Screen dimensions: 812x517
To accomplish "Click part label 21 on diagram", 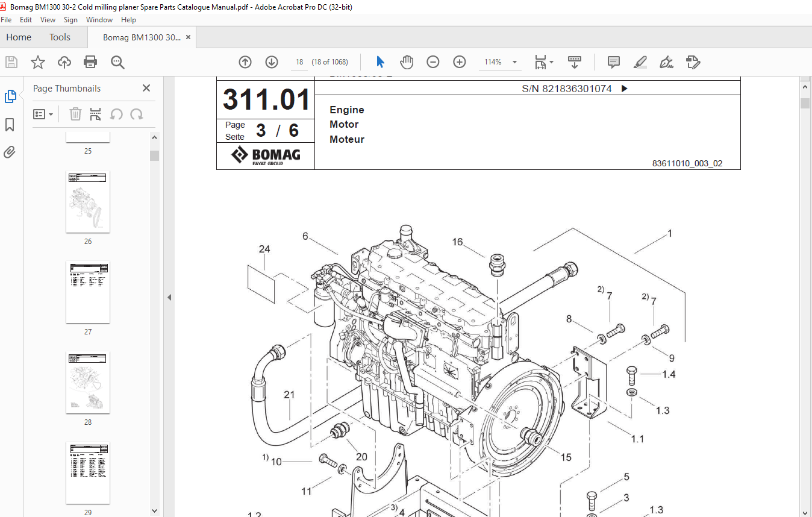I will click(290, 395).
